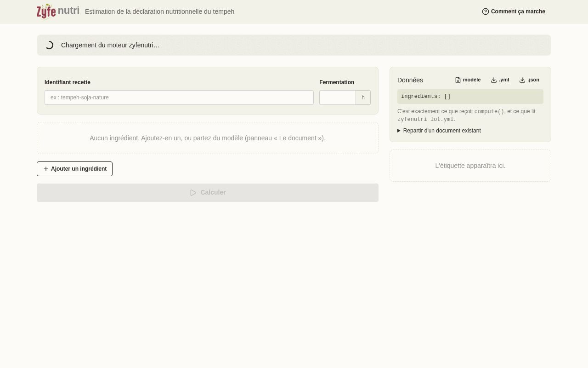588x368 pixels.
Task: Click the play triangle icon beside Calculer
Action: tap(193, 193)
